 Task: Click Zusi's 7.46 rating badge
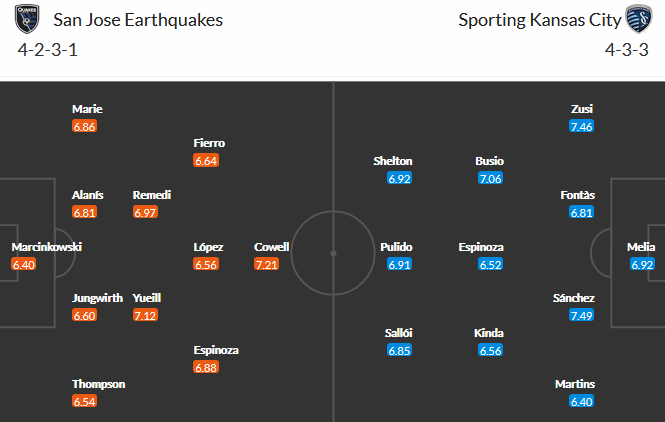point(581,126)
